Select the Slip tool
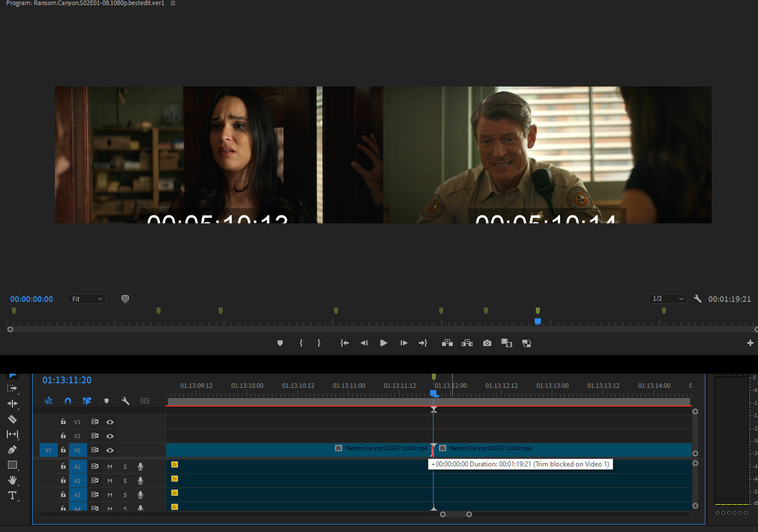The height and width of the screenshot is (532, 758). 12,434
